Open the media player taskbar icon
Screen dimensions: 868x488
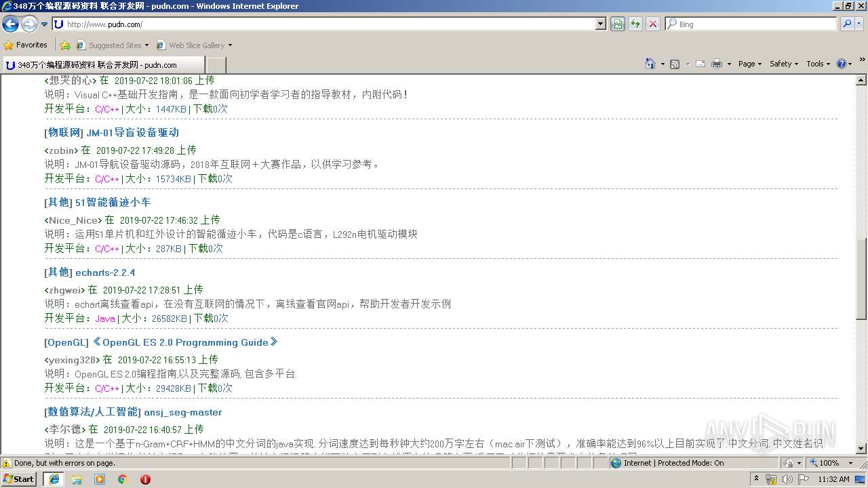pos(100,479)
